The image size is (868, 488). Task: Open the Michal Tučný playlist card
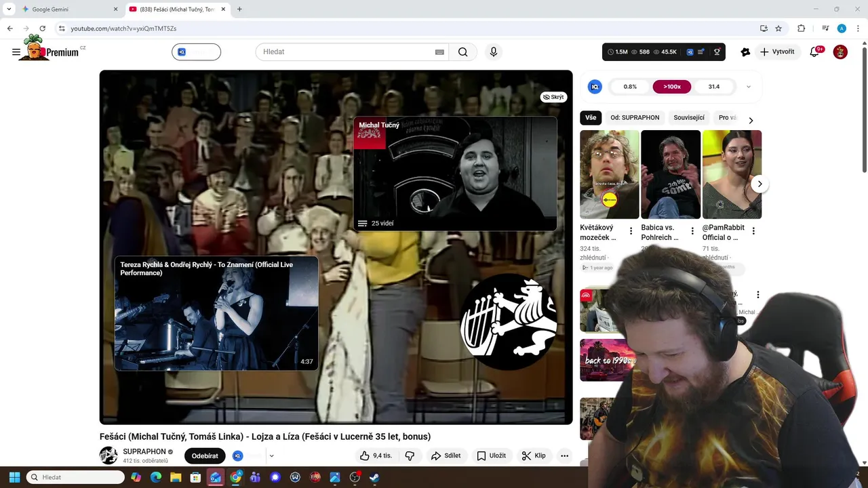point(455,174)
